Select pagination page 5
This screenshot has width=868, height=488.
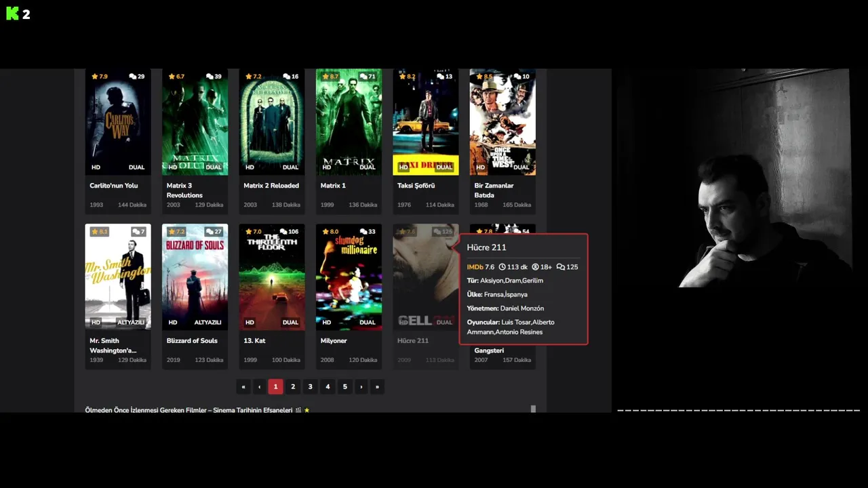344,386
